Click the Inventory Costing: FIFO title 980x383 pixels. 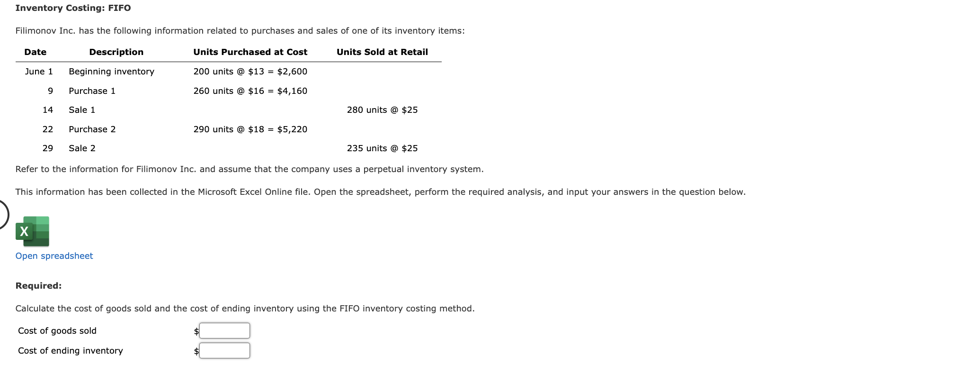(x=72, y=8)
